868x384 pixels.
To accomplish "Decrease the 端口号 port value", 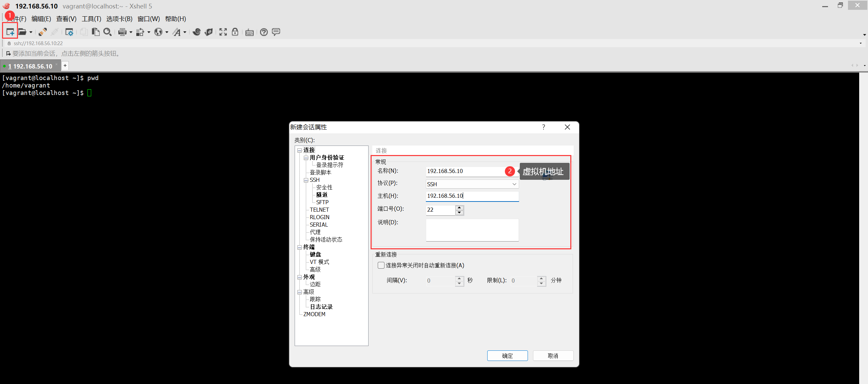I will click(x=459, y=213).
